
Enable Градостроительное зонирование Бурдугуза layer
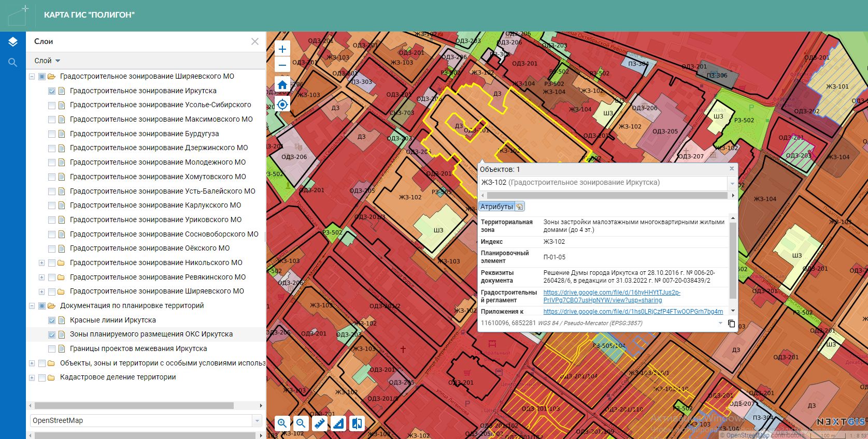pos(52,134)
